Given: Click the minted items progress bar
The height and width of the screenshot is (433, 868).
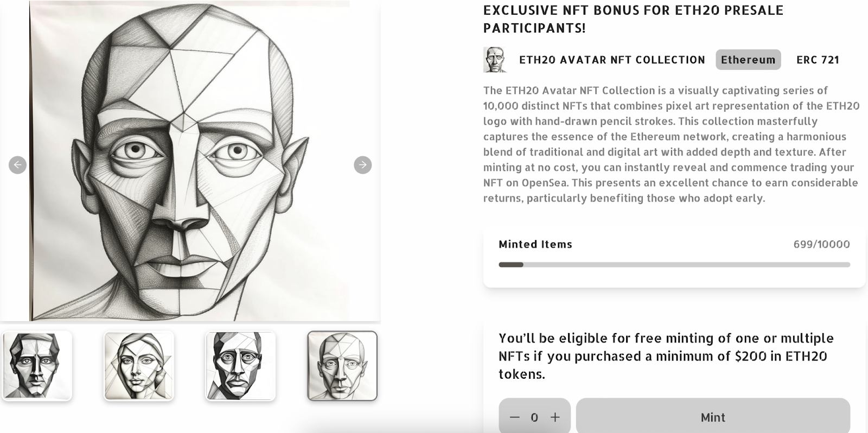Looking at the screenshot, I should (x=674, y=265).
